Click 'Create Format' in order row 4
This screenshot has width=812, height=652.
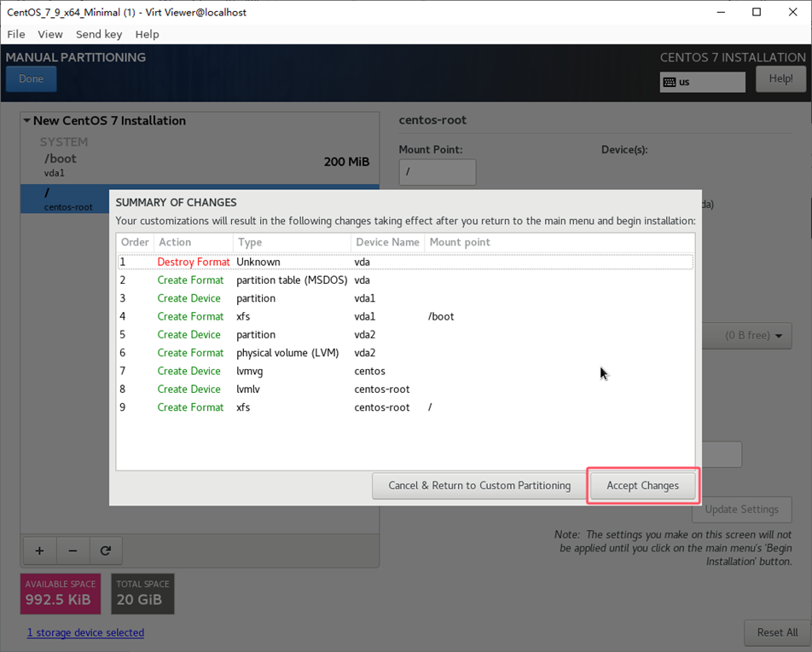point(190,316)
